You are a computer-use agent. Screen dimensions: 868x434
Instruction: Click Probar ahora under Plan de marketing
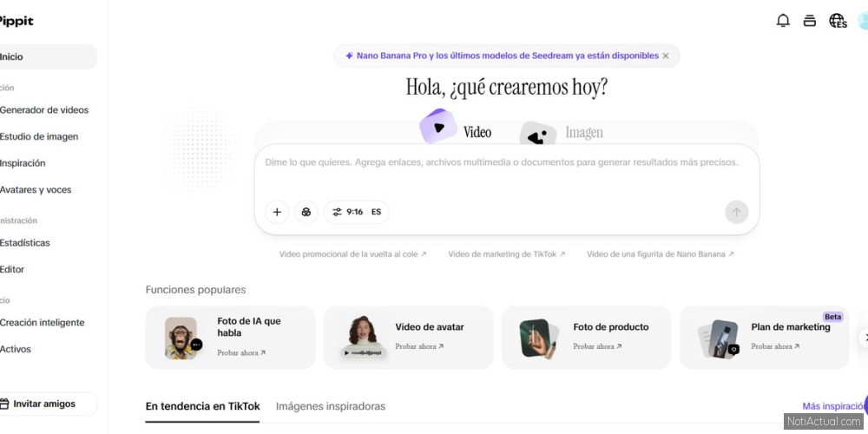tap(775, 346)
